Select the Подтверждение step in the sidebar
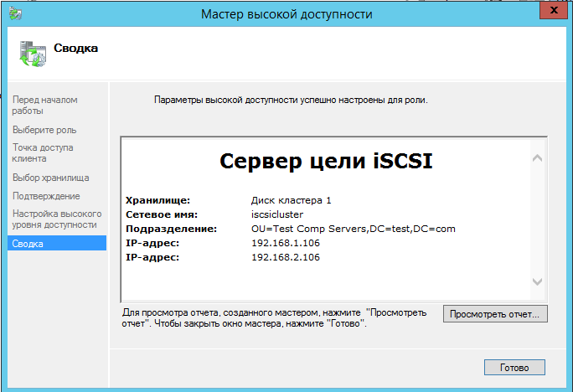 tap(46, 196)
